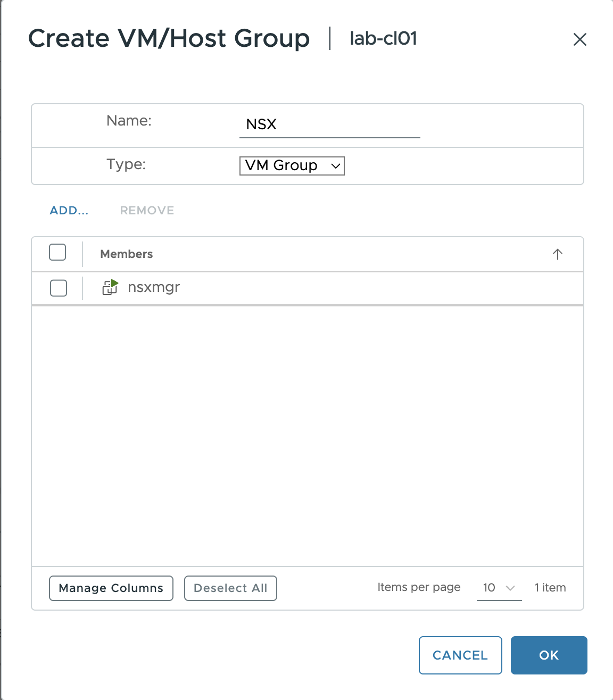Check the select-all members checkbox

[x=57, y=252]
